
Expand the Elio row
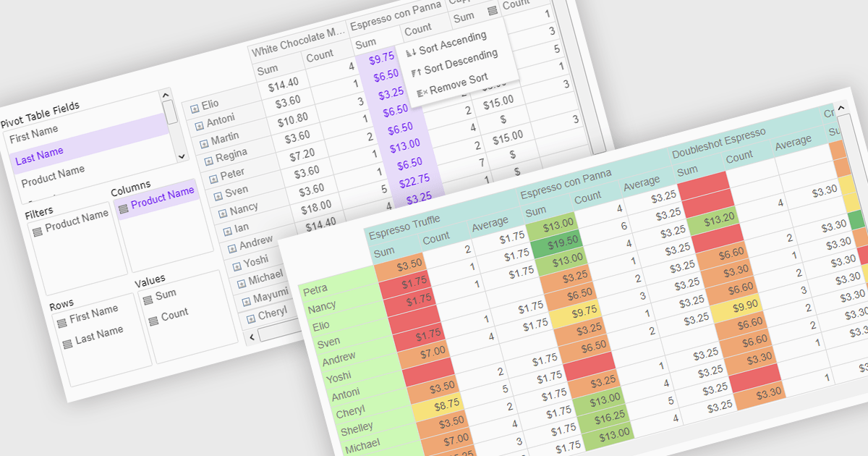click(195, 109)
